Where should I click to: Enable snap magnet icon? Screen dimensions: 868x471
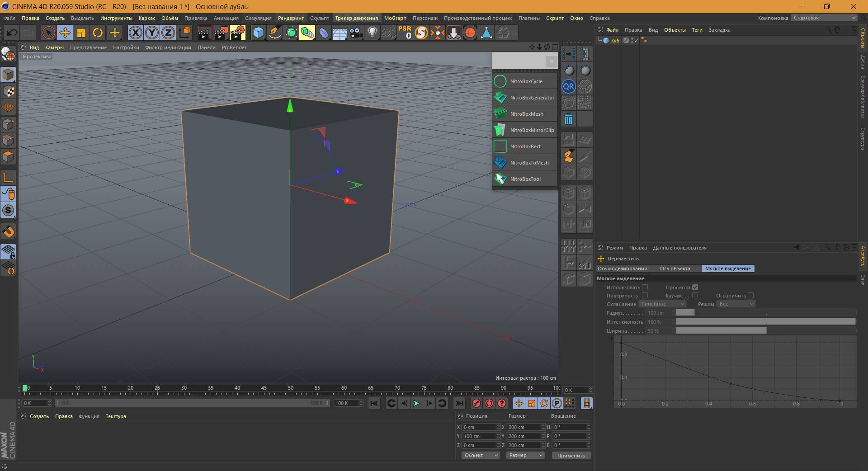8,231
